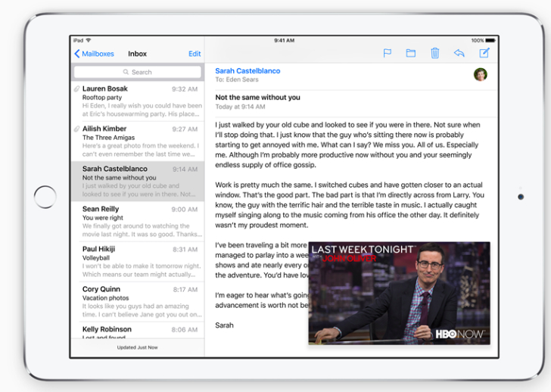Screen dimensions: 551x392
Task: Open Paul Hikiji Volleyball email
Action: [138, 261]
